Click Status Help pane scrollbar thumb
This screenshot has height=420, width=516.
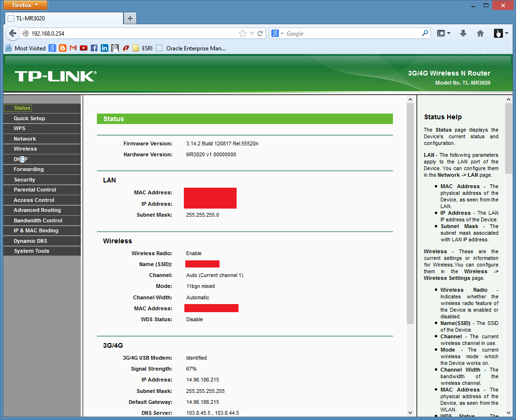click(x=508, y=139)
